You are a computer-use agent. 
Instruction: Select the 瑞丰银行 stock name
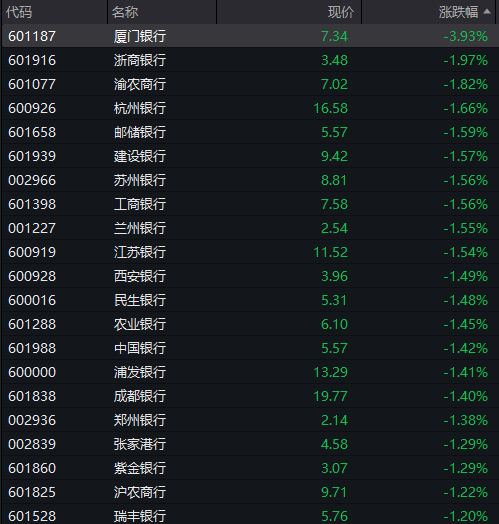pos(140,516)
